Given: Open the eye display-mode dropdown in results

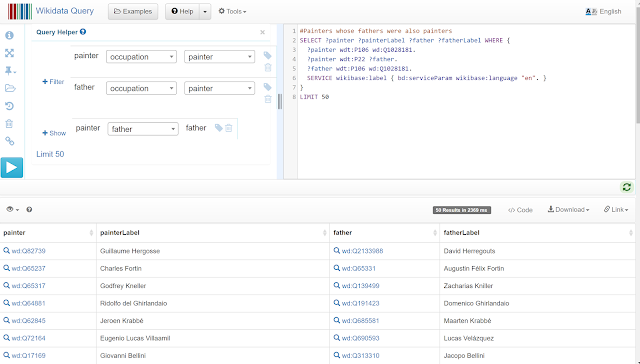Looking at the screenshot, I should coord(13,209).
